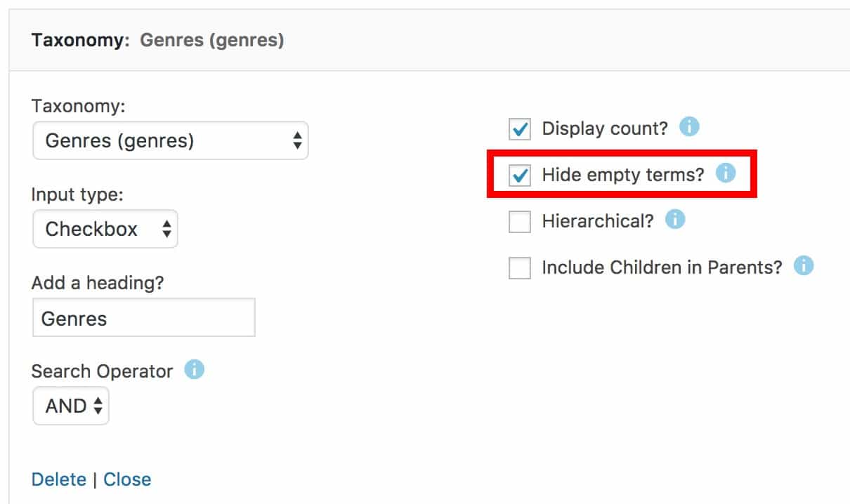Click the stepper arrows on the Taxonomy select

pos(298,140)
